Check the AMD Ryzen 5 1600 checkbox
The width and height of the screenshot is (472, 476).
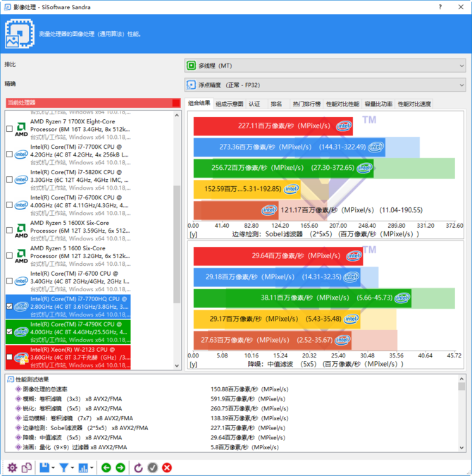(9, 255)
